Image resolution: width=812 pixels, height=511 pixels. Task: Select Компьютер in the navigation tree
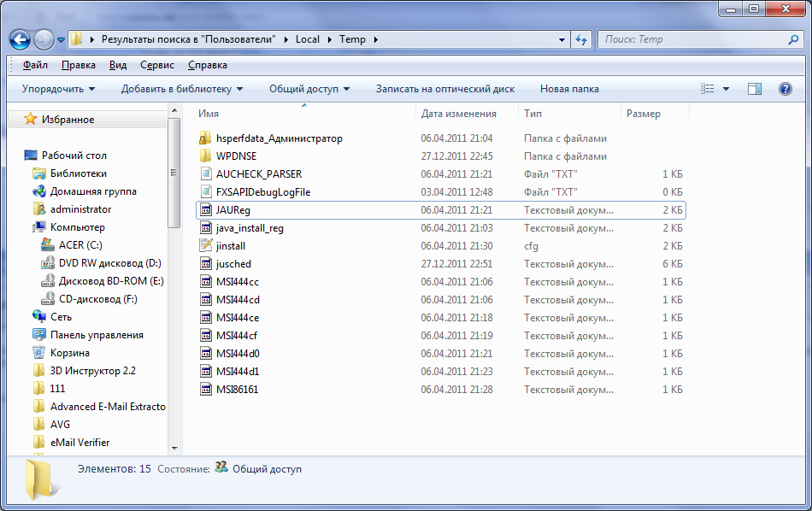click(x=78, y=227)
